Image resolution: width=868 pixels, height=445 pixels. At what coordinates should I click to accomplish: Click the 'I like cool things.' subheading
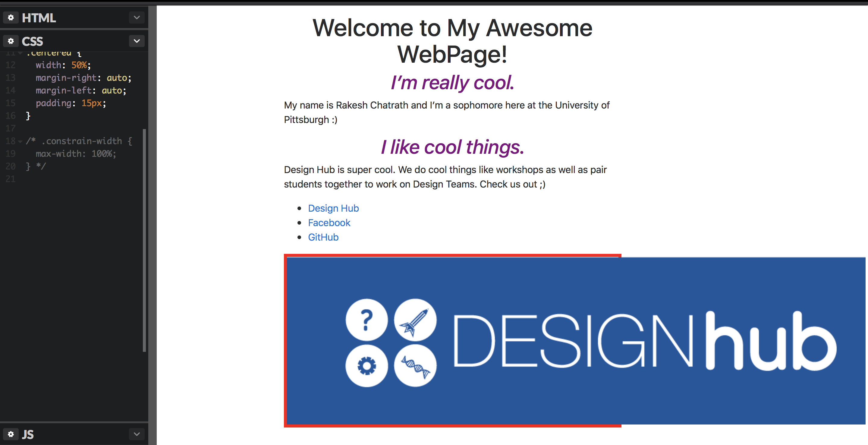coord(452,147)
